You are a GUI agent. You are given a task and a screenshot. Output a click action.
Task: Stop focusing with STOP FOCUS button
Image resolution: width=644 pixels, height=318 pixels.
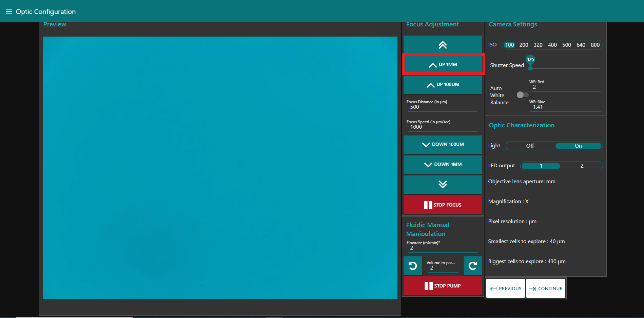[x=443, y=205]
